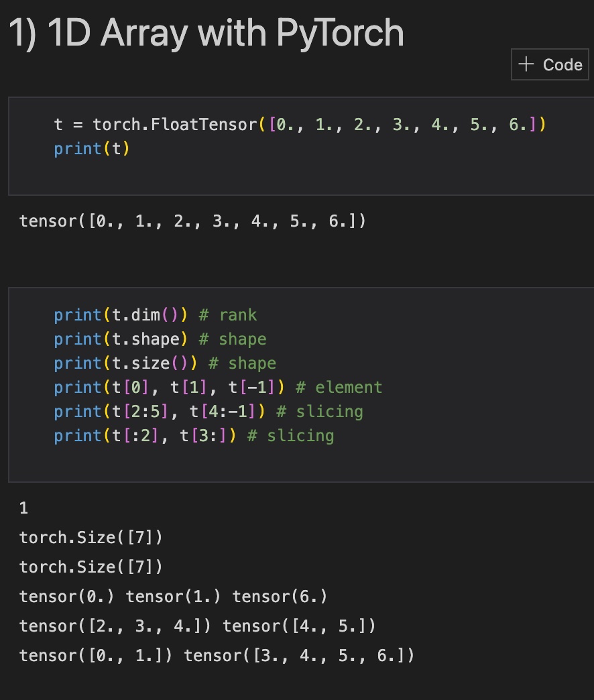Click the output 'tensor([0., 1.]) tensor([3., 4., 5., 6.])'
The width and height of the screenshot is (594, 700).
pos(217,655)
